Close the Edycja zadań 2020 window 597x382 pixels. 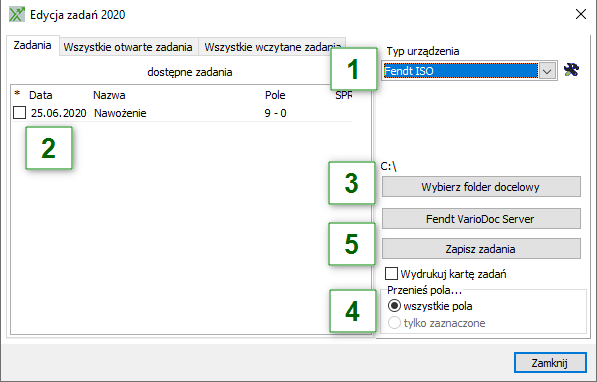(581, 14)
